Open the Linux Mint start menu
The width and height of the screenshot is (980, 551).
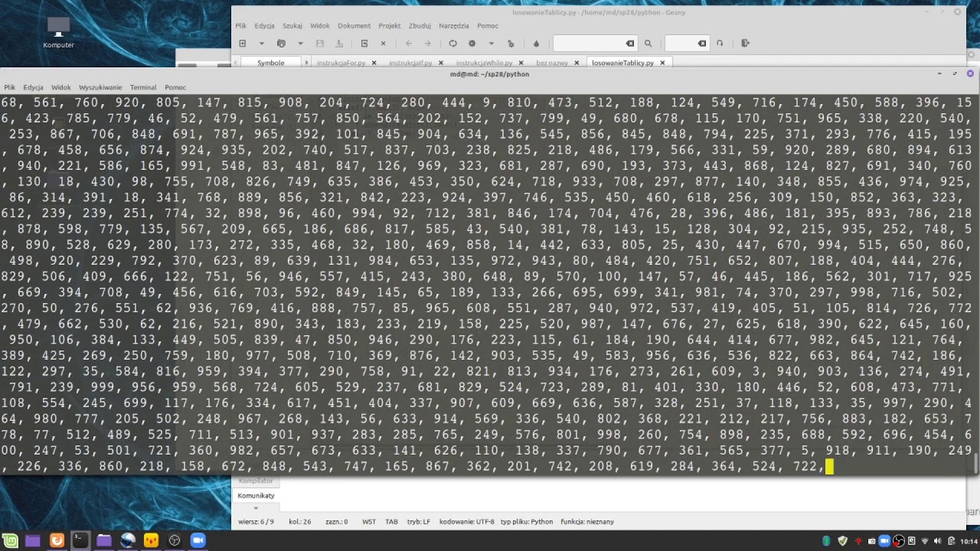click(9, 540)
